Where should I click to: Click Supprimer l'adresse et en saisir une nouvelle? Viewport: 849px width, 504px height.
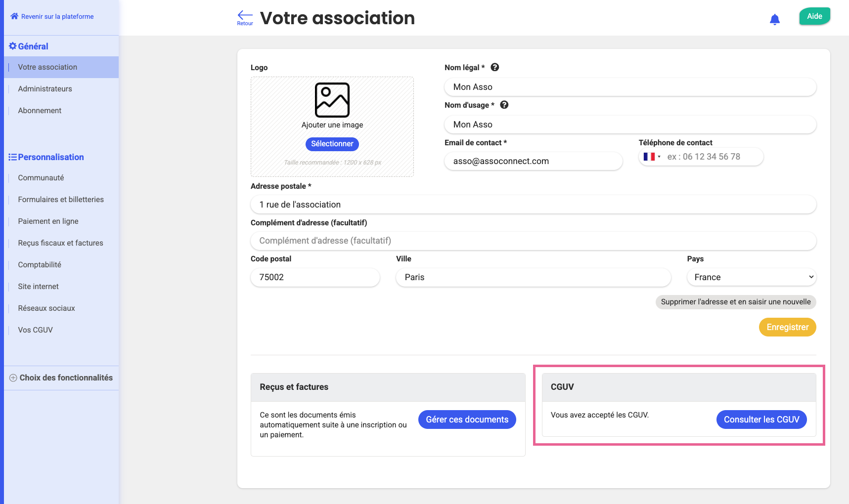coord(735,302)
